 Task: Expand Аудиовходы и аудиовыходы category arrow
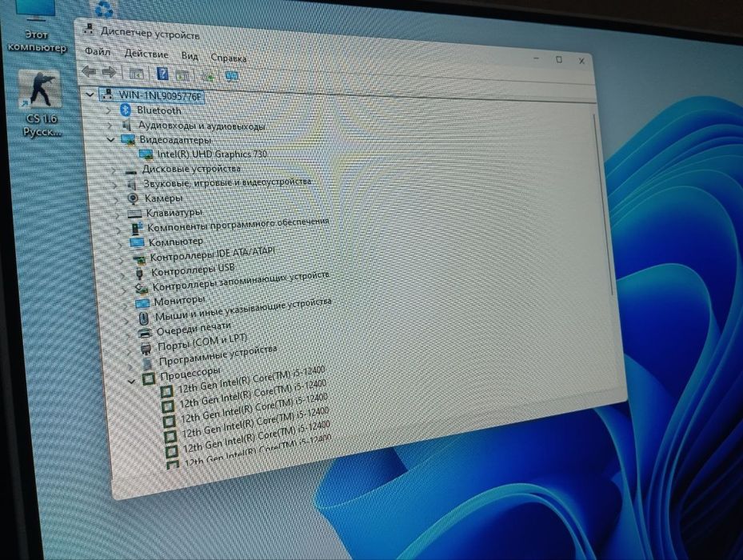(110, 125)
